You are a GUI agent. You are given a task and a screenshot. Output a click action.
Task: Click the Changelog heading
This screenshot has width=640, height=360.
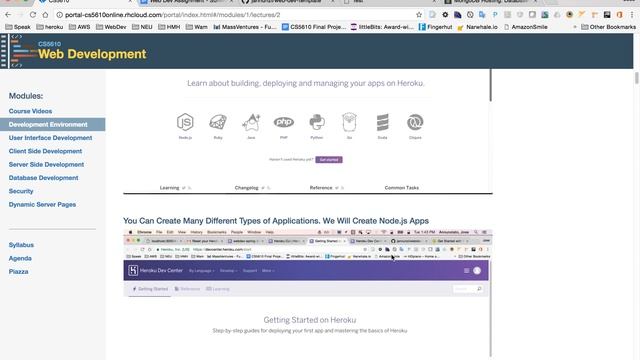(247, 188)
